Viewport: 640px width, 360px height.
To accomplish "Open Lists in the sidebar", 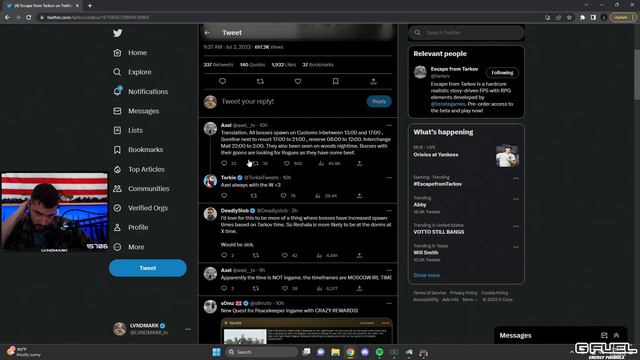I will pos(128,130).
